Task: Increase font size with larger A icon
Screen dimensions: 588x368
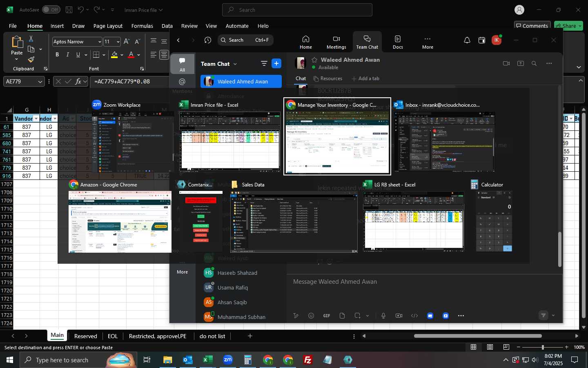Action: coord(127,41)
